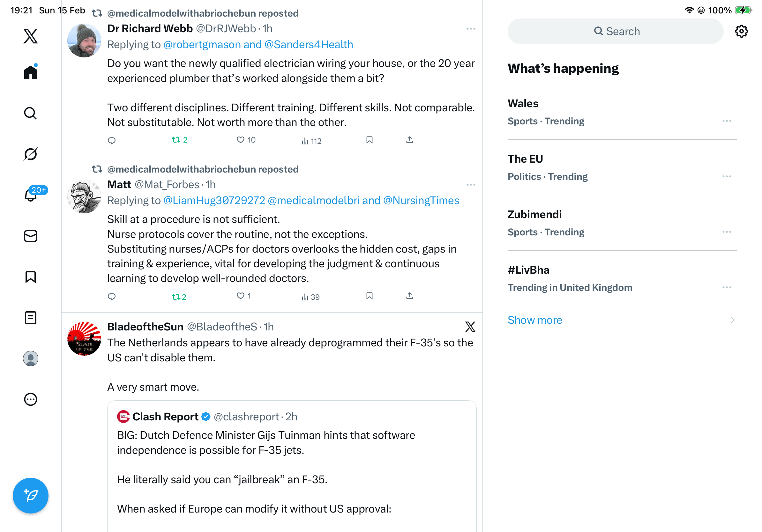Expand options for Zubimendi trend

(x=727, y=232)
